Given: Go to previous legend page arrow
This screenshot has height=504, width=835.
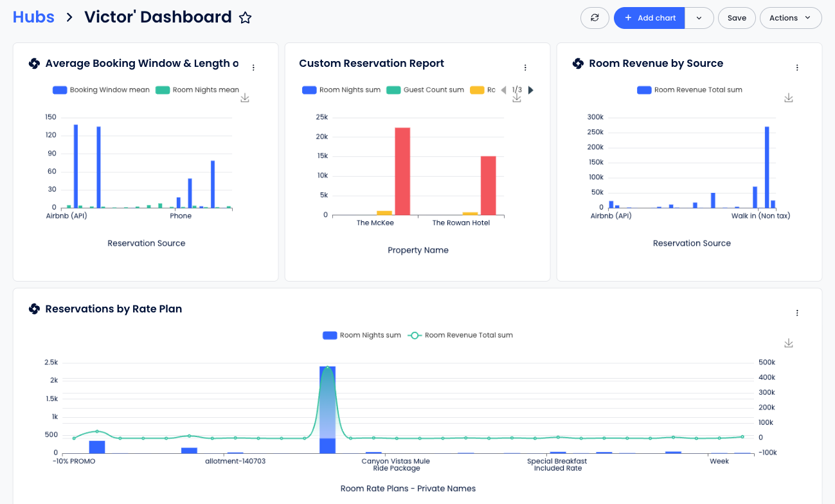Looking at the screenshot, I should 503,90.
